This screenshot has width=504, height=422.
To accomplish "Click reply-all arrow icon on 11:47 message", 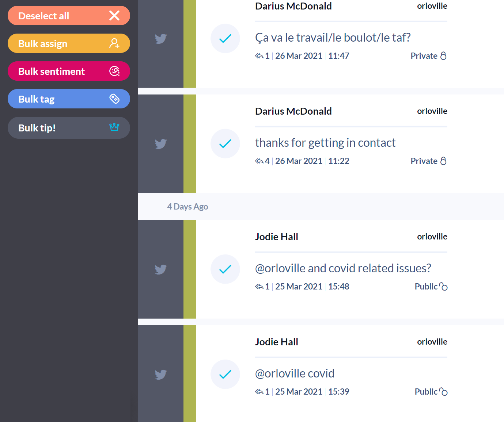I will (x=259, y=56).
